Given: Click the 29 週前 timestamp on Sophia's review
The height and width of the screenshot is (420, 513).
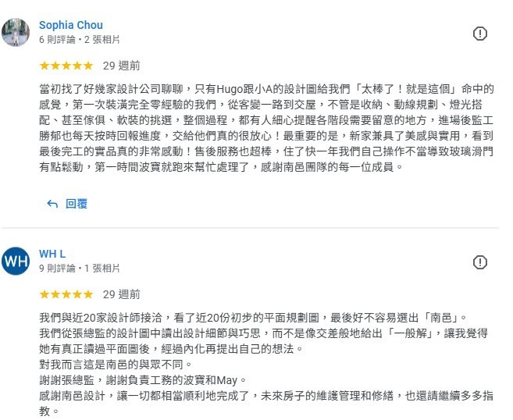Looking at the screenshot, I should pyautogui.click(x=121, y=66).
